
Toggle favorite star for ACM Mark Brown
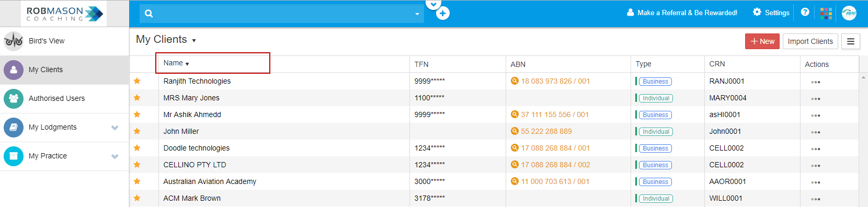coord(137,198)
